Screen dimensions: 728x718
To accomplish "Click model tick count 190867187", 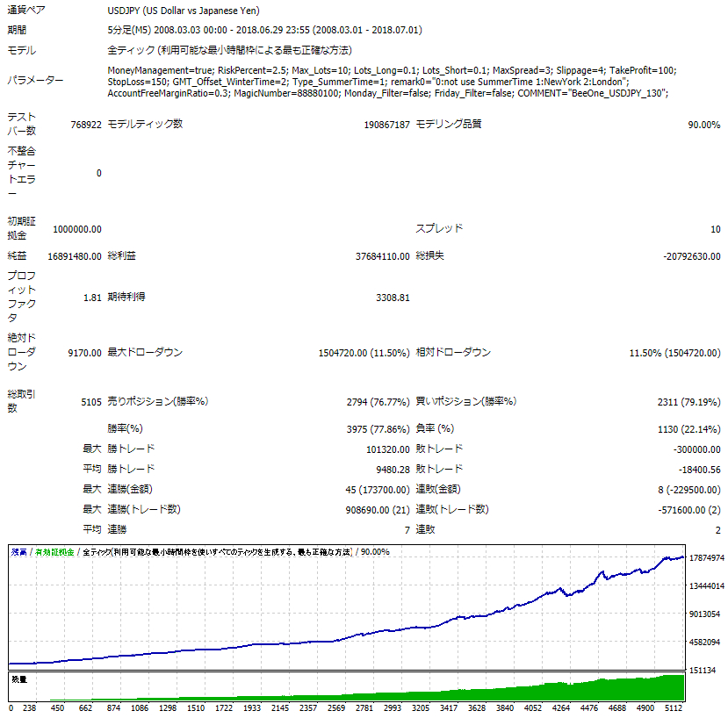I will pyautogui.click(x=386, y=125).
